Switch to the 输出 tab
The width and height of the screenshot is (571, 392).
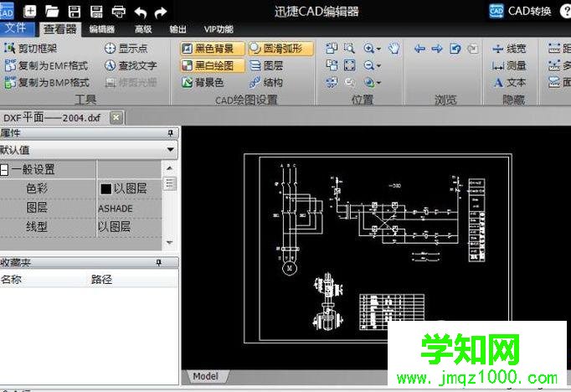tap(178, 29)
